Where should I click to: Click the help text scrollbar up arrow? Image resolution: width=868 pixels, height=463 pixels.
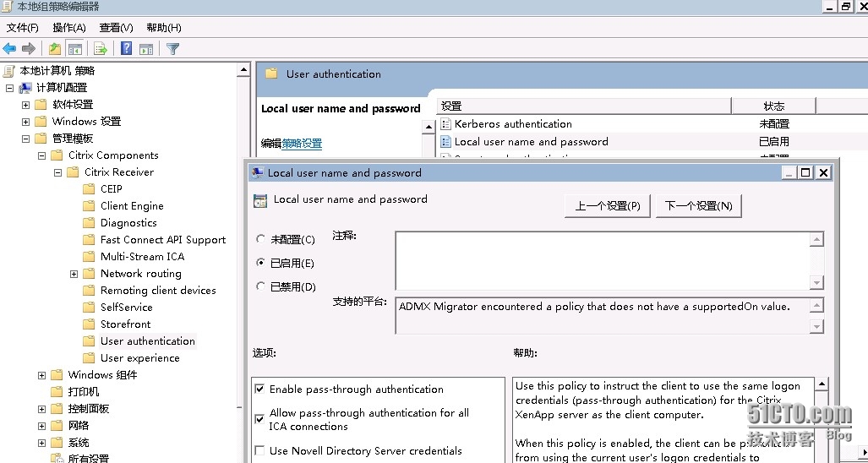(x=822, y=384)
